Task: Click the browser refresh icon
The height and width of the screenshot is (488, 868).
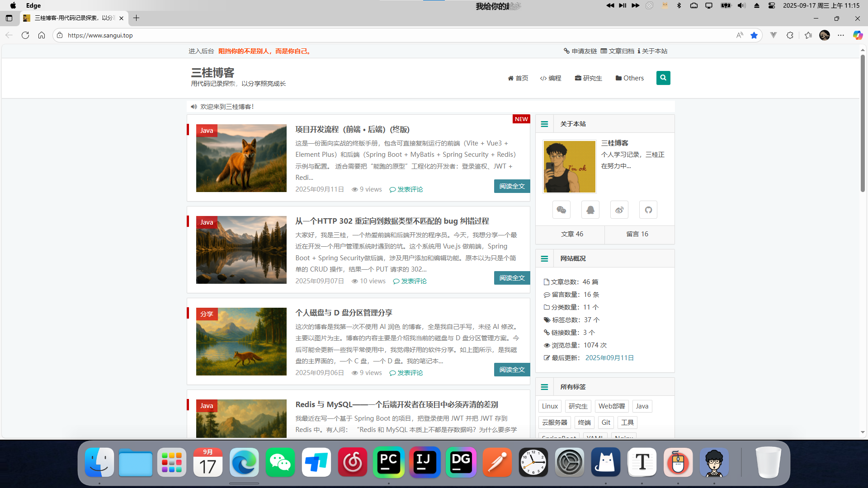Action: [25, 35]
